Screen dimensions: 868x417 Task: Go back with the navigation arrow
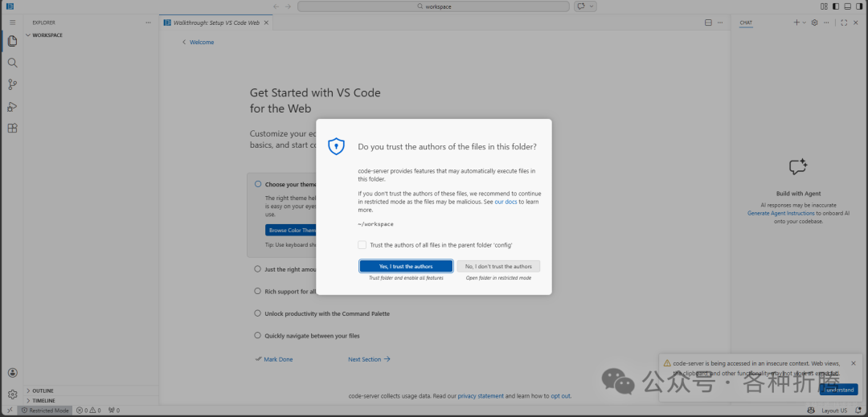(x=276, y=6)
